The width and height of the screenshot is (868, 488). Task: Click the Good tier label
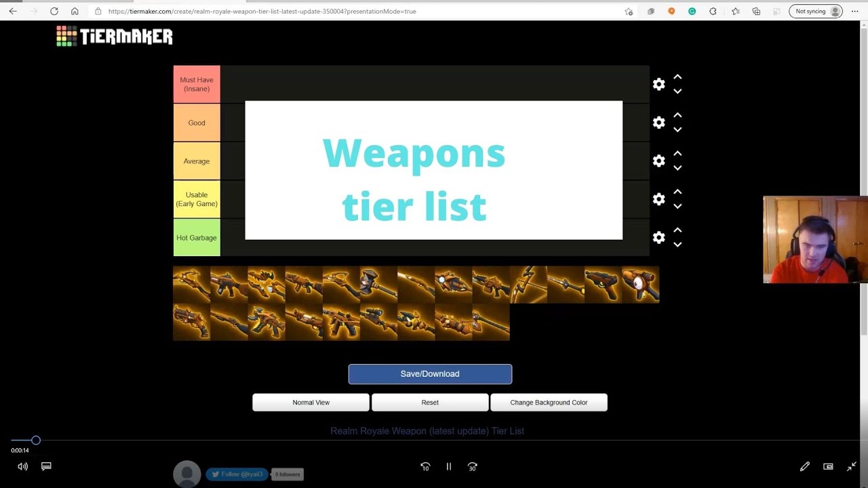click(197, 123)
